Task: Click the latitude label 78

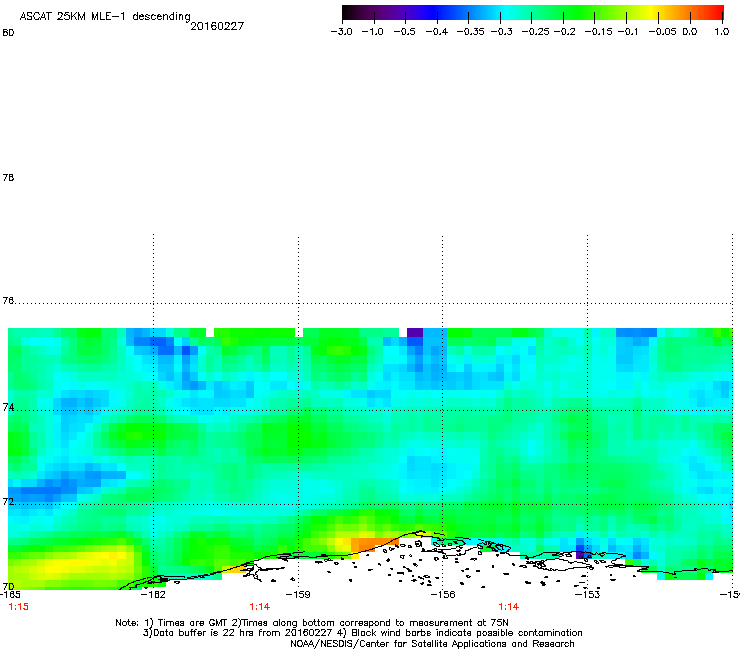Action: click(x=8, y=177)
